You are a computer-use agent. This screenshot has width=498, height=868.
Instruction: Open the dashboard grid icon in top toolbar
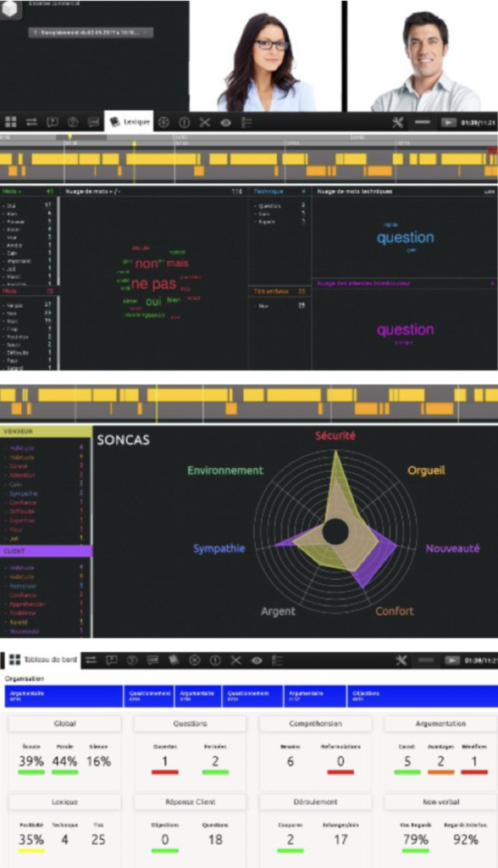pos(10,122)
